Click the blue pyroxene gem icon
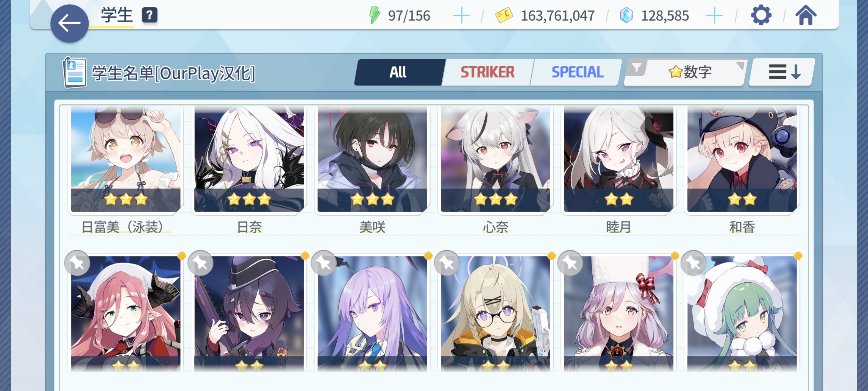Viewport: 868px width, 391px height. point(626,15)
